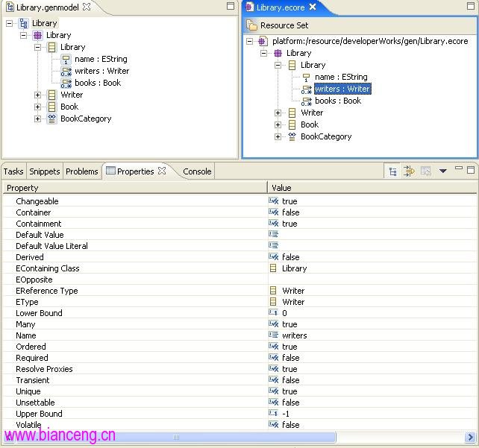Collapse genmodel Library class node
This screenshot has height=448, width=479.
(37, 47)
